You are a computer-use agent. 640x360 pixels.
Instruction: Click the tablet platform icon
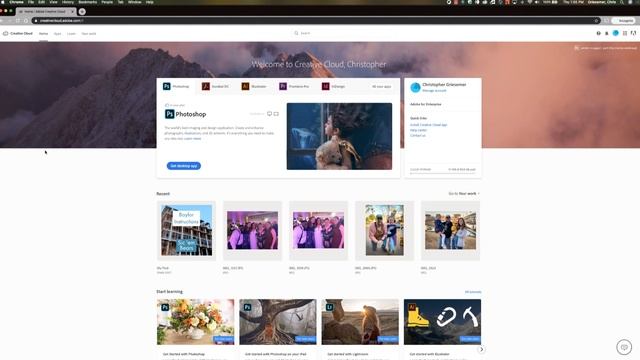tap(276, 114)
